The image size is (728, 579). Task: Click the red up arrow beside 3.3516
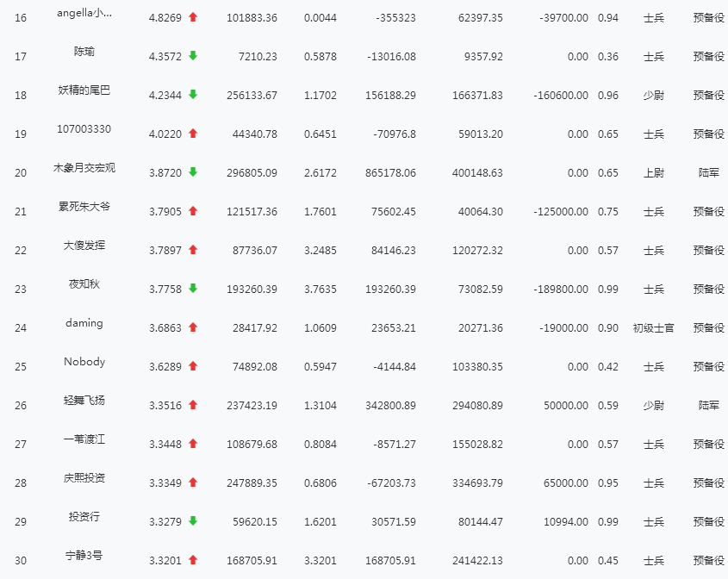pos(193,405)
